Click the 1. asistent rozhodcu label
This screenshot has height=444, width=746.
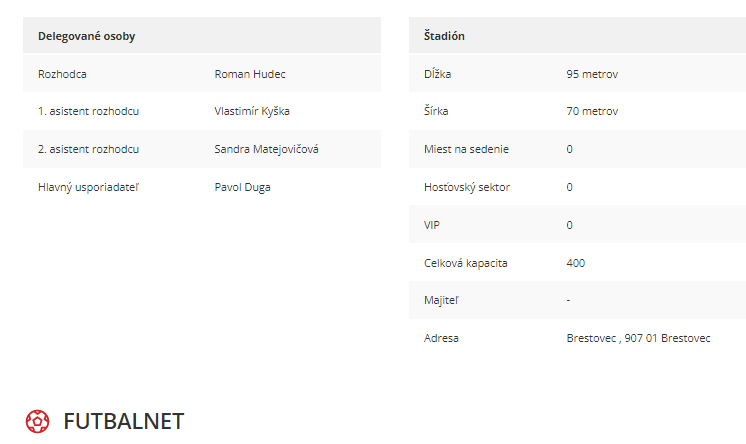coord(88,111)
